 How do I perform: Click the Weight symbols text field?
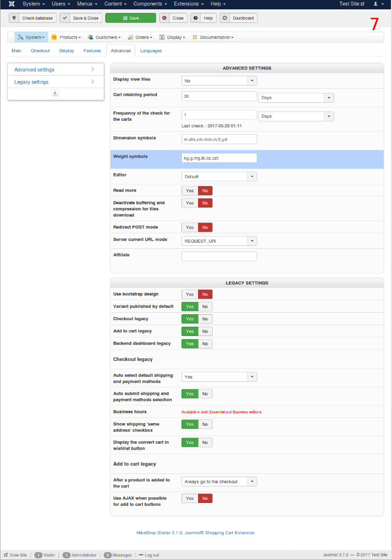[x=219, y=158]
